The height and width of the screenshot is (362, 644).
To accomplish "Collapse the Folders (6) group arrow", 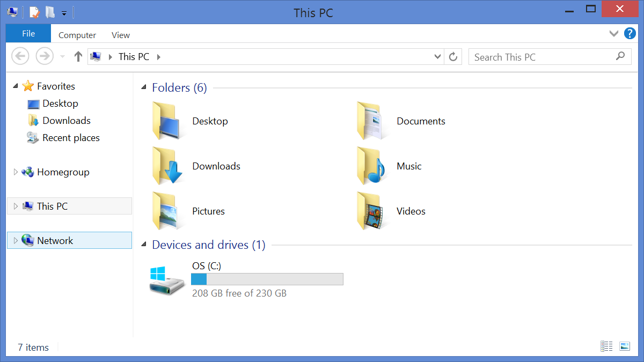I will [144, 87].
